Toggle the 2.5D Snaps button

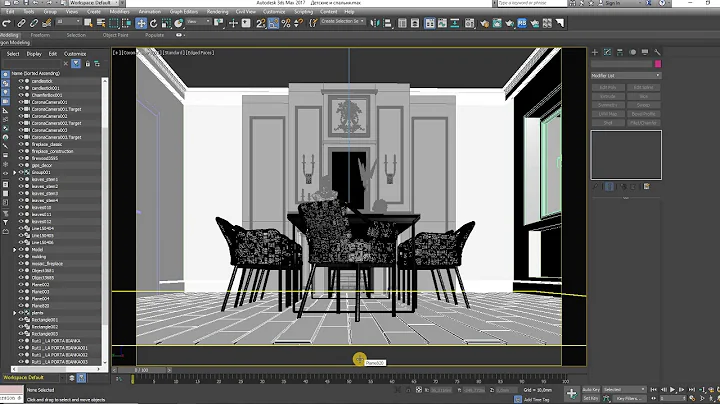260,23
